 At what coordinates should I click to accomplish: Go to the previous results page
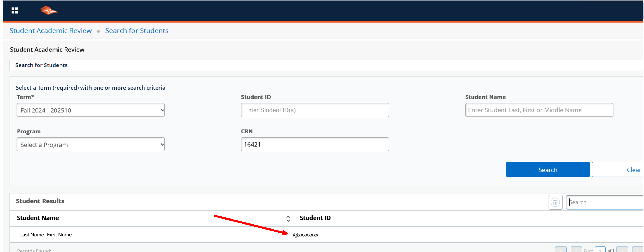[x=576, y=250]
